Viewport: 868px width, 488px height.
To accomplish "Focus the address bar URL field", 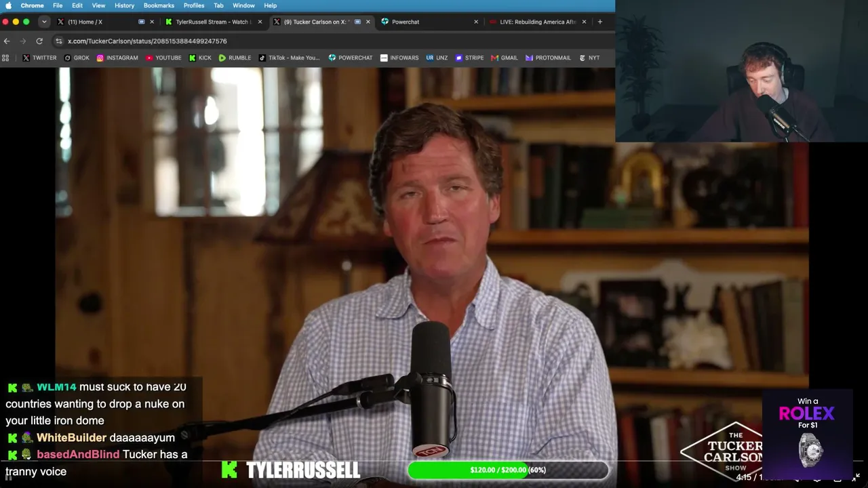I will (x=332, y=41).
